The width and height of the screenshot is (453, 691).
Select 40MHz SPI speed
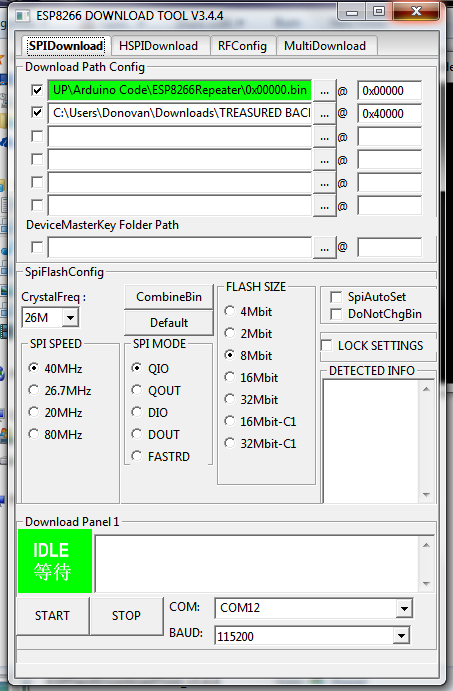tap(56, 368)
